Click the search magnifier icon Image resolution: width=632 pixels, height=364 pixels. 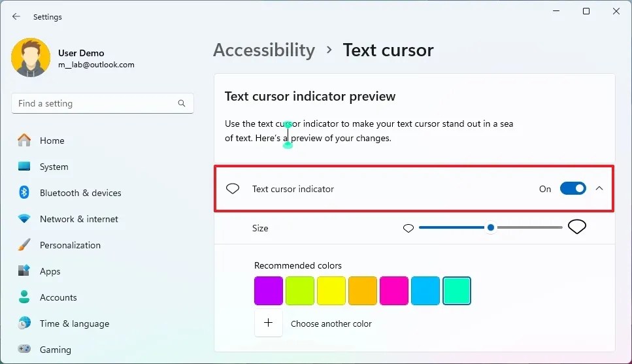coord(182,104)
